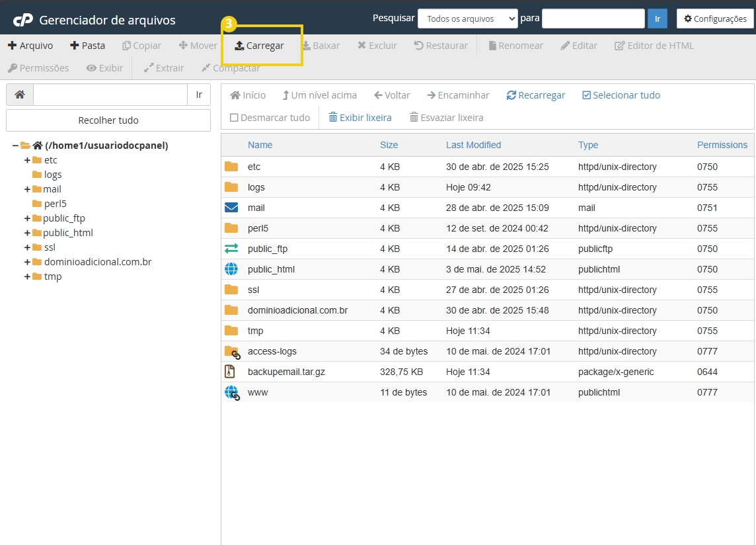
Task: Expand the mail folder in tree
Action: click(x=28, y=189)
